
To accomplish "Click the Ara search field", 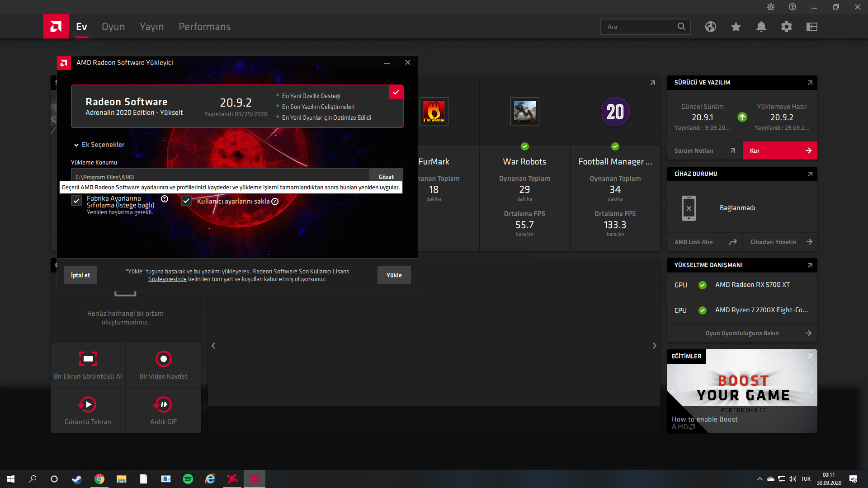I will pyautogui.click(x=637, y=27).
